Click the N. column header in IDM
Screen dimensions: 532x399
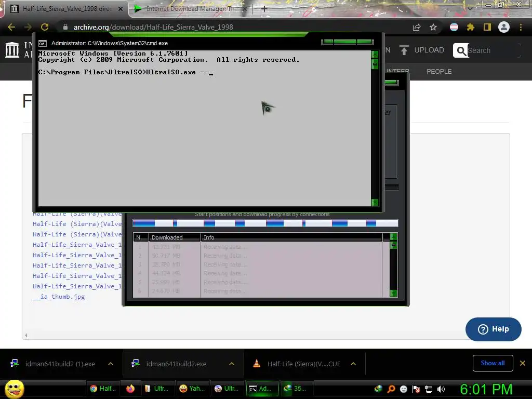pos(140,237)
